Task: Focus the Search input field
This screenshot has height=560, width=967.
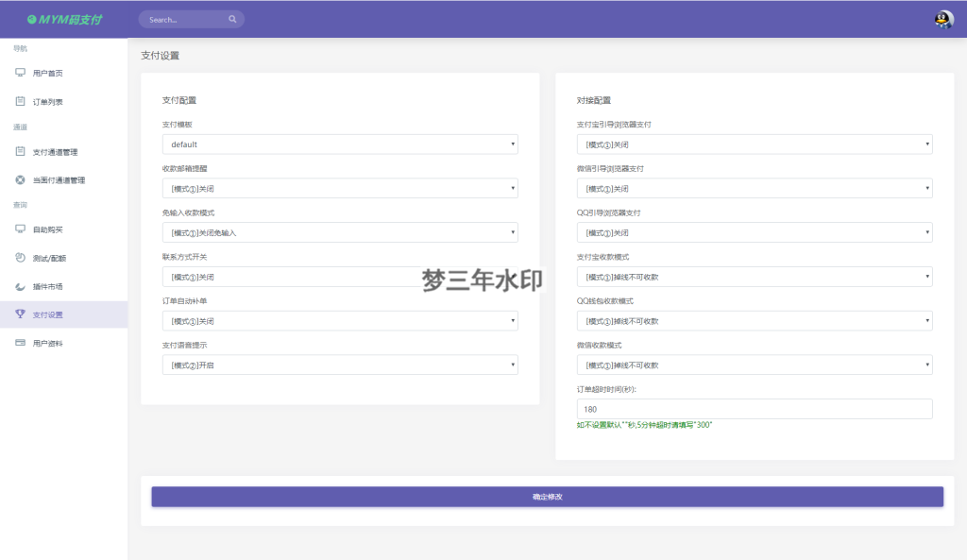Action: pos(191,19)
